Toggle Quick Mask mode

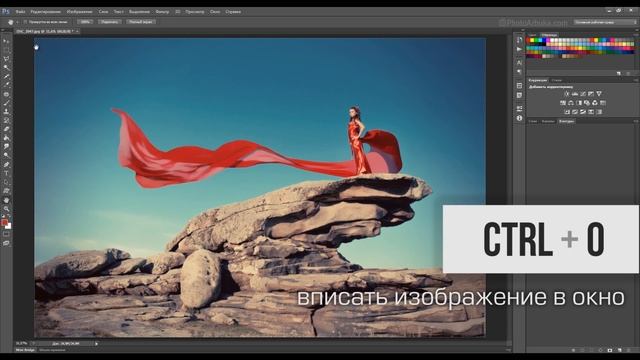(6, 234)
